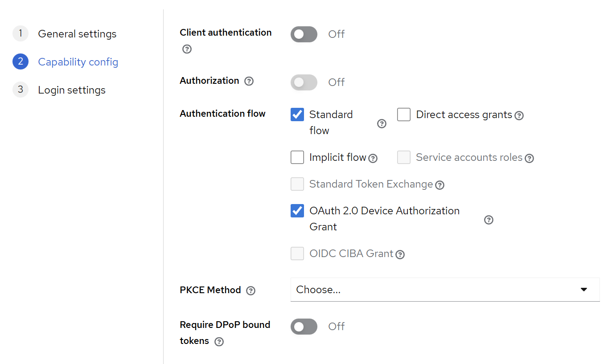Open the OIDC CIBA Grant help icon

click(x=400, y=254)
